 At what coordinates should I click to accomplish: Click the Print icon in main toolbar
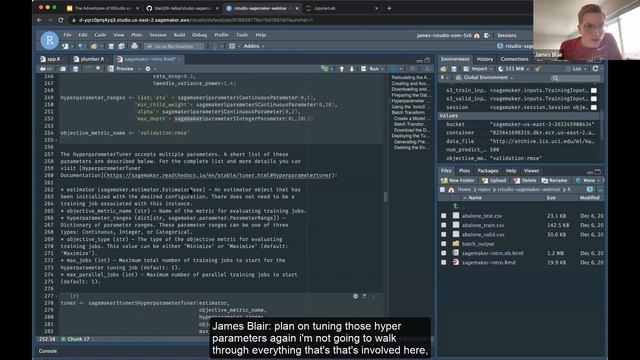[x=134, y=46]
